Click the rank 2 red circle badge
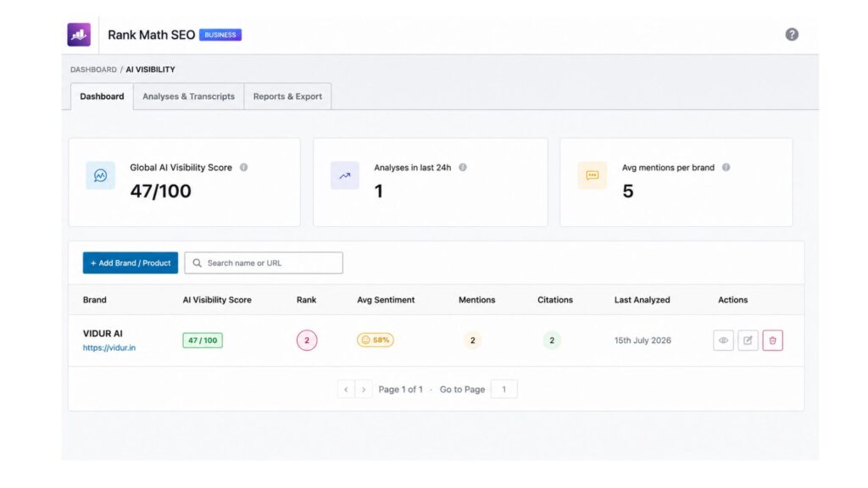Screen dimensions: 868x488 coord(307,341)
